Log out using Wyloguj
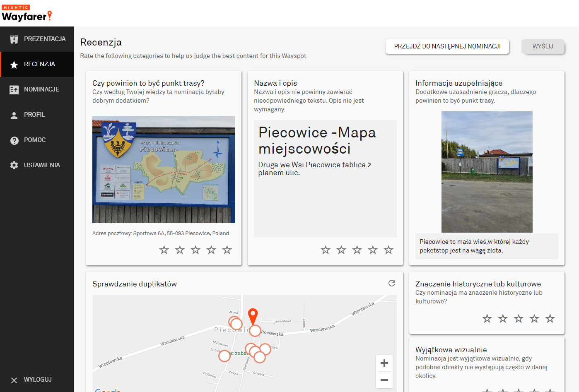This screenshot has height=392, width=579. coord(37,380)
